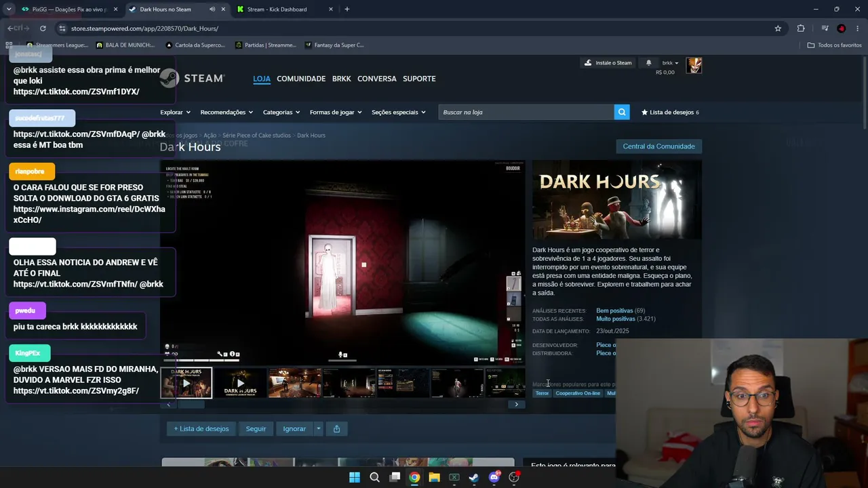This screenshot has height=488, width=868.
Task: Reload the Steam store page
Action: click(x=43, y=28)
